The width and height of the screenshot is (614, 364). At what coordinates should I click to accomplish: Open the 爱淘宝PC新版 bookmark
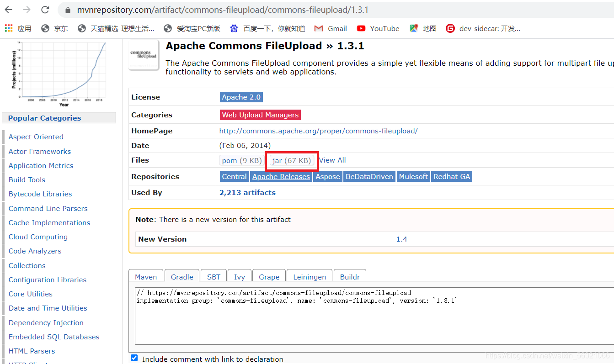pos(192,28)
